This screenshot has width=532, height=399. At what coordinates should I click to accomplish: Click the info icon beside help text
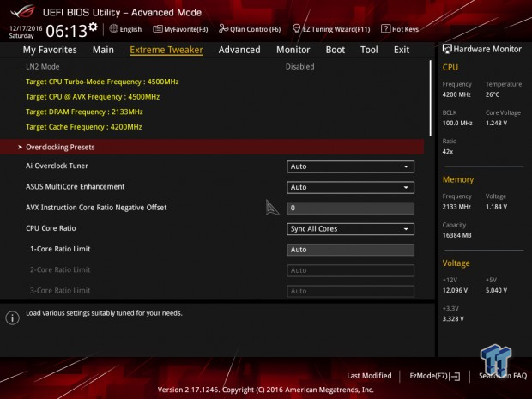13,317
